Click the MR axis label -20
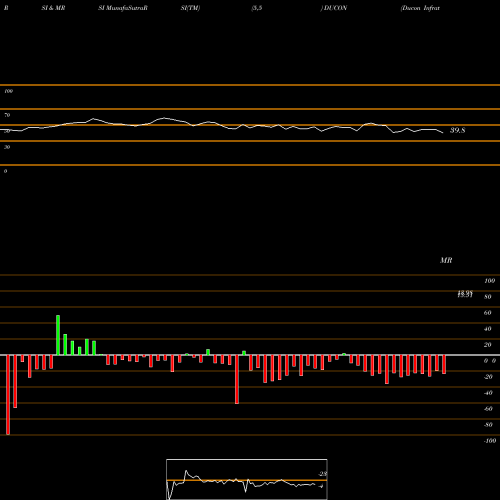500x500 pixels. [x=488, y=377]
